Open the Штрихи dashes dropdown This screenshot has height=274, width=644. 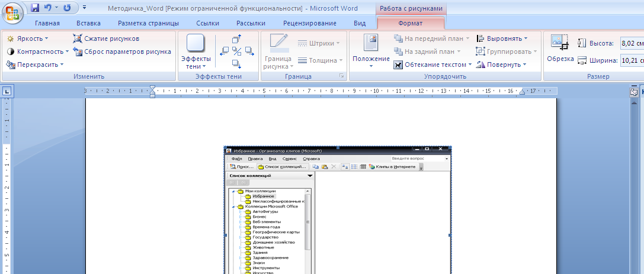(x=319, y=43)
